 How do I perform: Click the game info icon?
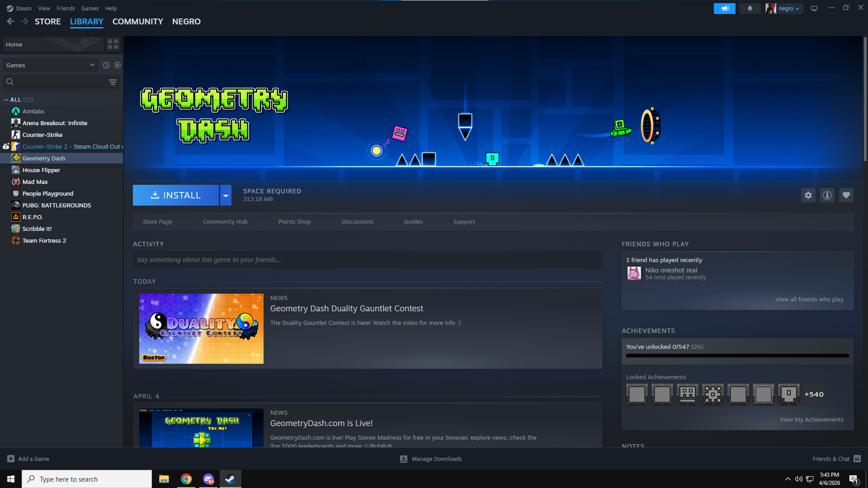827,195
